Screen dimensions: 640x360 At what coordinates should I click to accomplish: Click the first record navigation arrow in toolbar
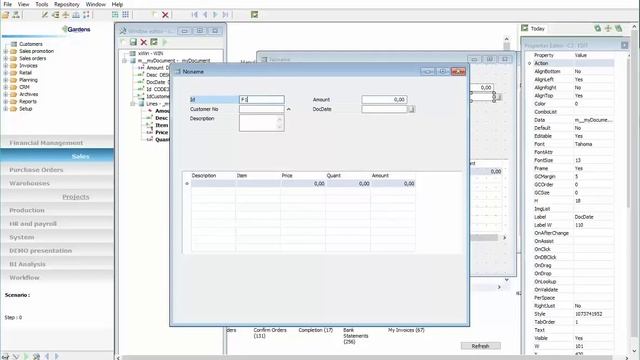pos(195,15)
